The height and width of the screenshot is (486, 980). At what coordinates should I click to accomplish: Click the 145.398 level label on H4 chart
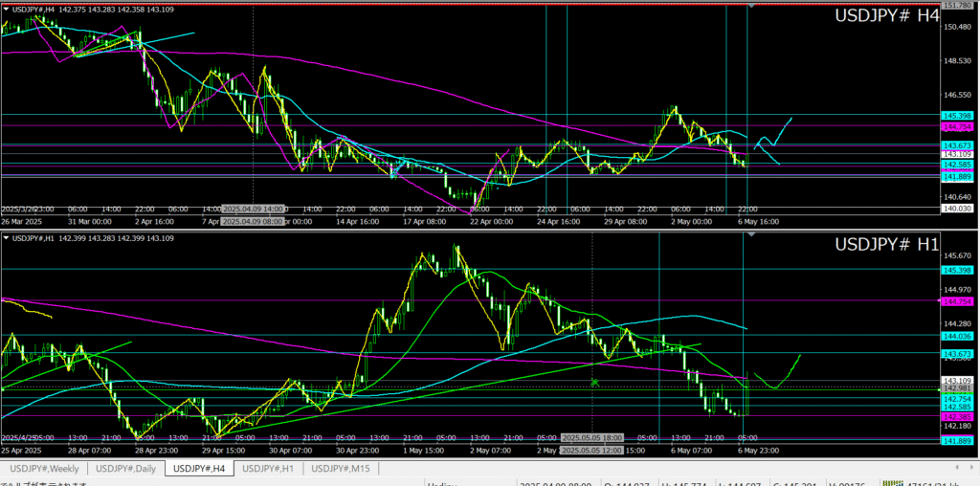[957, 116]
